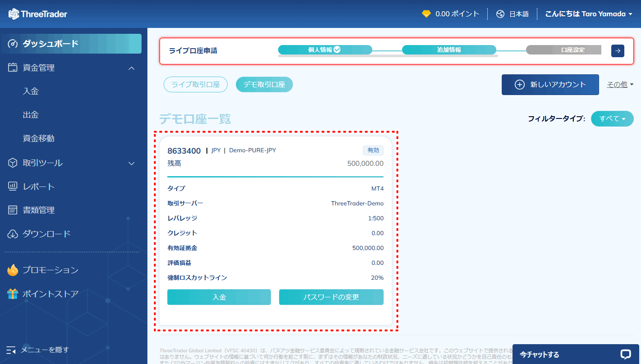Image resolution: width=641 pixels, height=364 pixels.
Task: Click the 資金管理 wallet icon
Action: coord(13,68)
